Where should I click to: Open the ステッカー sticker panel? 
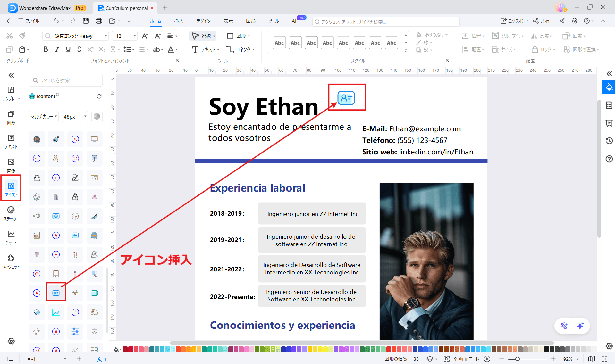pos(11,213)
